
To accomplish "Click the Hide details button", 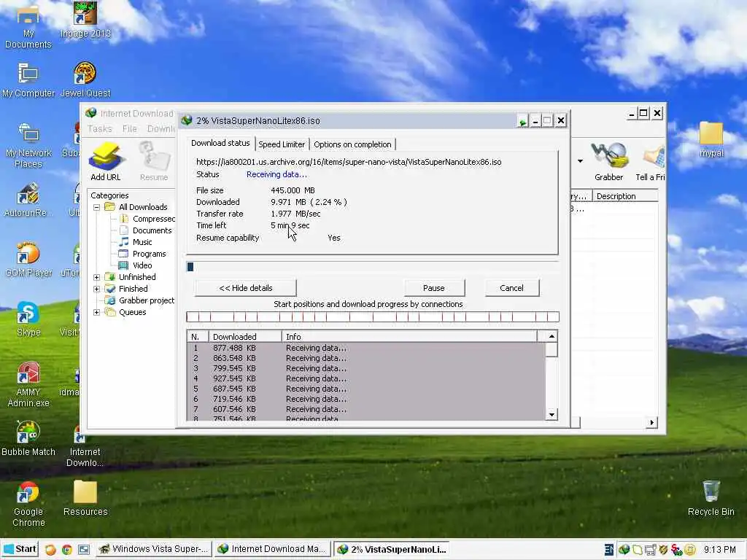I will tap(245, 288).
